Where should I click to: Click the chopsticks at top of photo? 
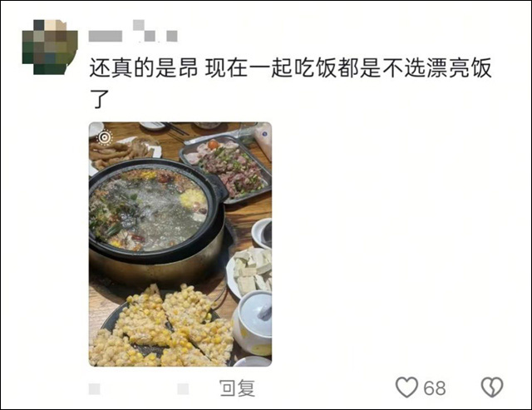point(175,129)
